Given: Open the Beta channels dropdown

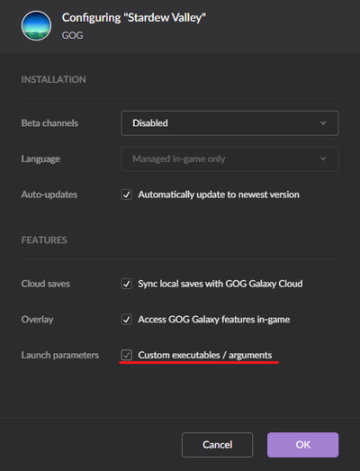Looking at the screenshot, I should (x=230, y=123).
